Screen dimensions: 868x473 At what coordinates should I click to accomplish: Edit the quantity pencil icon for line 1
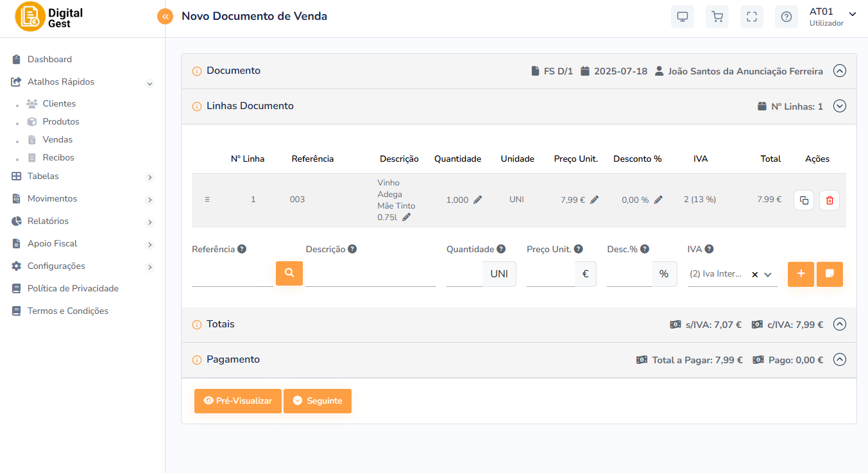[477, 200]
